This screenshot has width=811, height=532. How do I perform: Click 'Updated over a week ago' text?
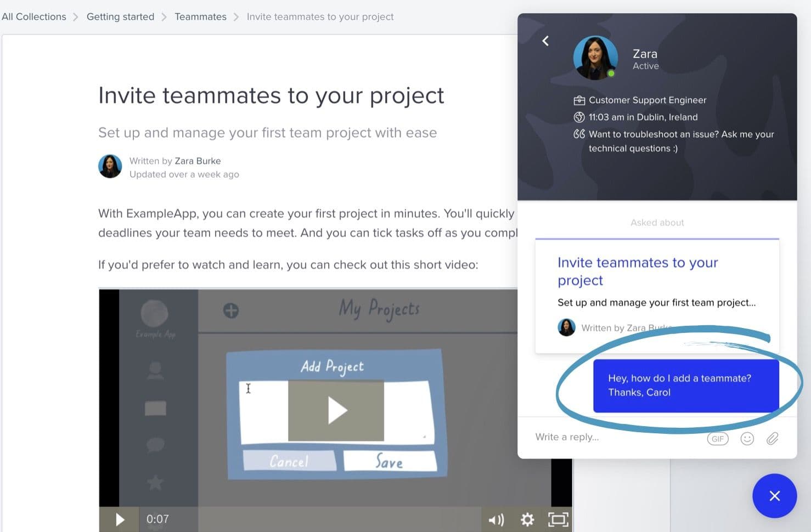pyautogui.click(x=184, y=174)
